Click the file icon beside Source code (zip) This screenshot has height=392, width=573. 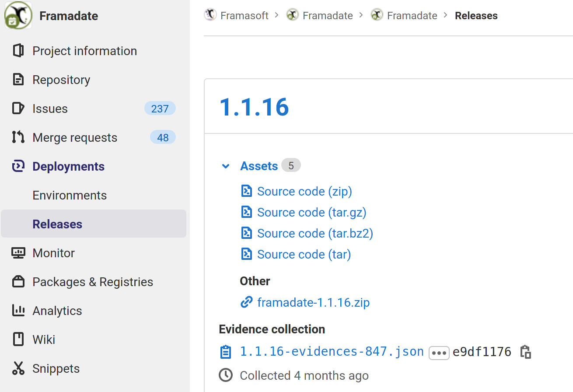(x=247, y=191)
